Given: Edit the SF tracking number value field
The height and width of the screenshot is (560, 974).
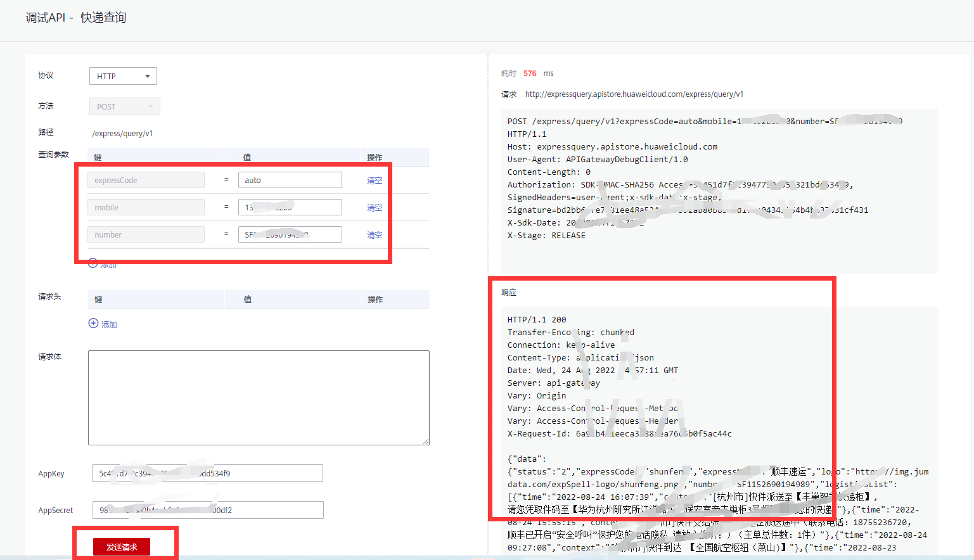Looking at the screenshot, I should (x=290, y=234).
